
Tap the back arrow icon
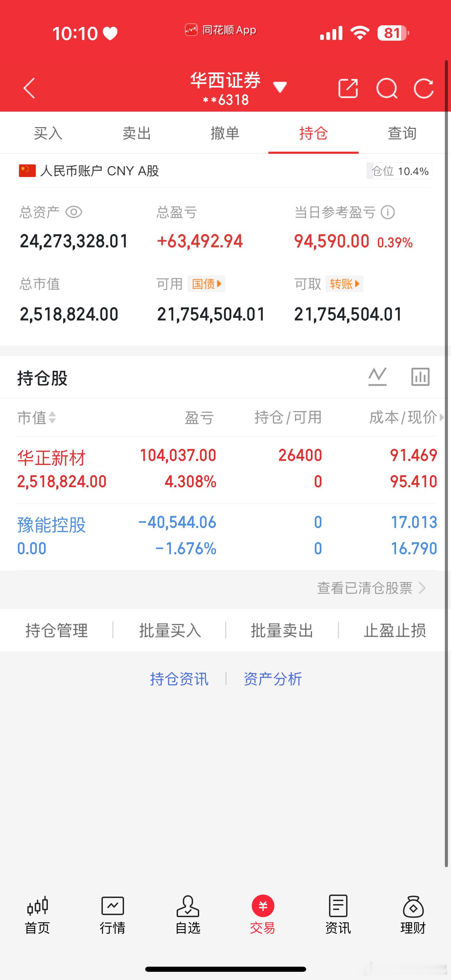point(29,88)
